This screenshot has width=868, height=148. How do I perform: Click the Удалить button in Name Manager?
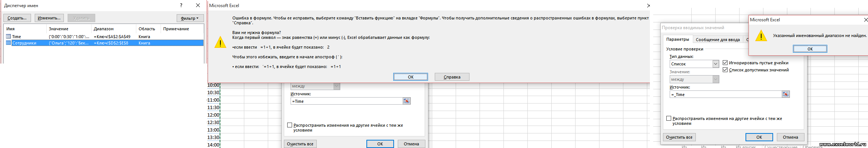coord(81,18)
